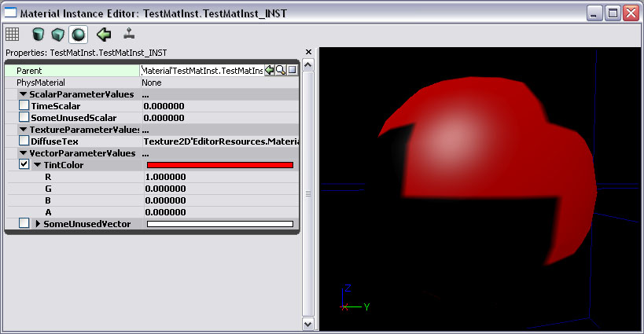Select the cube preview primitive
The height and width of the screenshot is (334, 644).
[x=58, y=35]
